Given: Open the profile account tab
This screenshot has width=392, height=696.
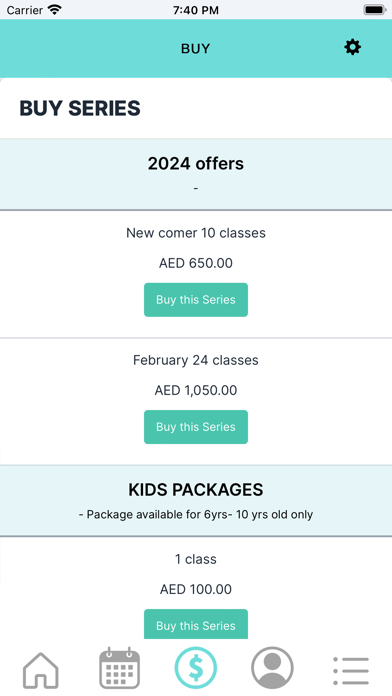Looking at the screenshot, I should coord(272,668).
